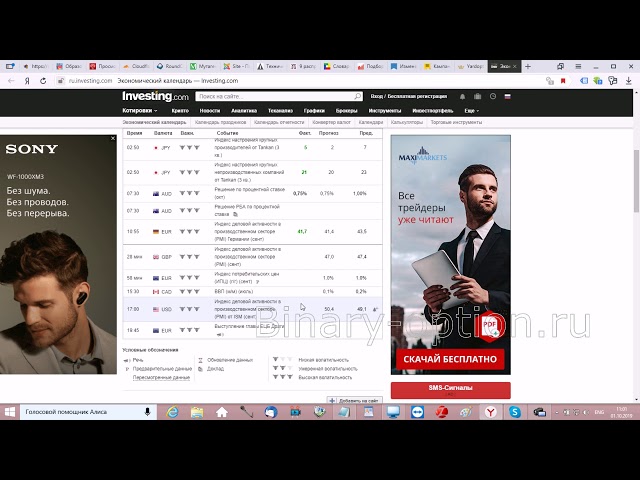Click the SMS-Сигналы button

point(450,388)
